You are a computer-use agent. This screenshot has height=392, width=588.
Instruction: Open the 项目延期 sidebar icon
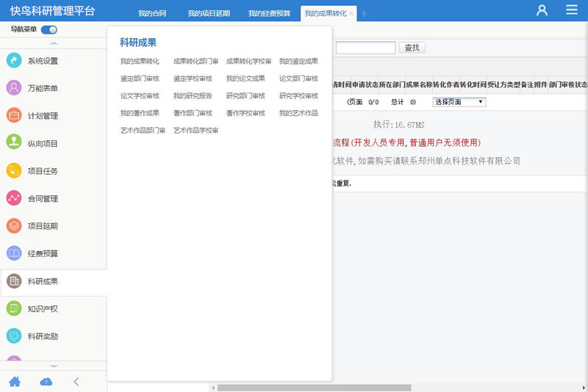(14, 226)
